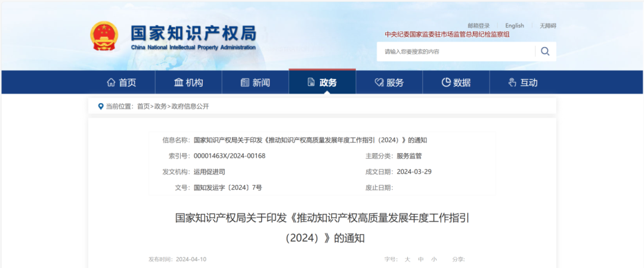This screenshot has width=644, height=268.
Task: Click 政务 in the breadcrumb
Action: pos(160,106)
